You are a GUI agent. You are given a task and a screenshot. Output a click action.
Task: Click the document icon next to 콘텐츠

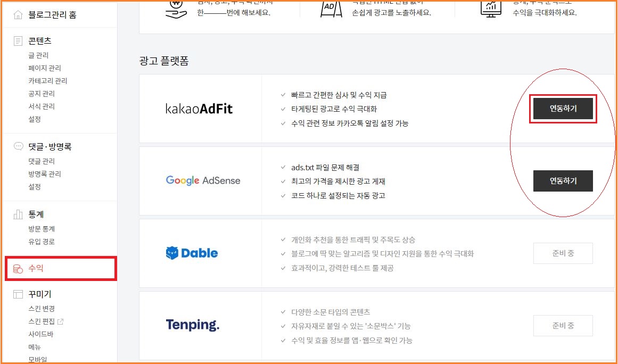coord(18,40)
